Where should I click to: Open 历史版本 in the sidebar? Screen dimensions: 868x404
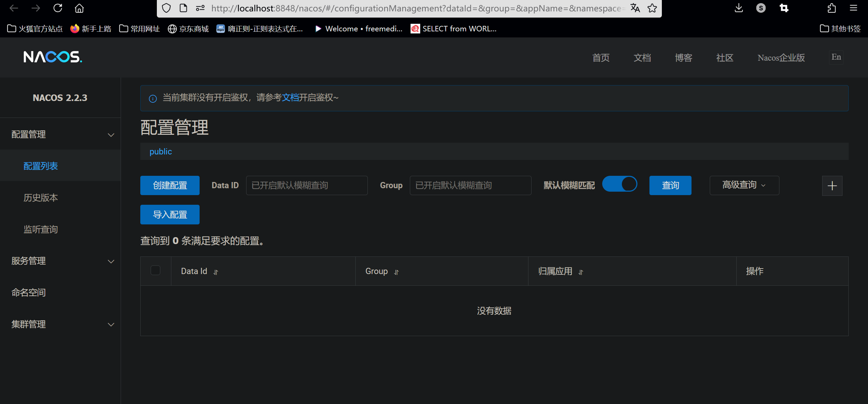click(x=41, y=198)
